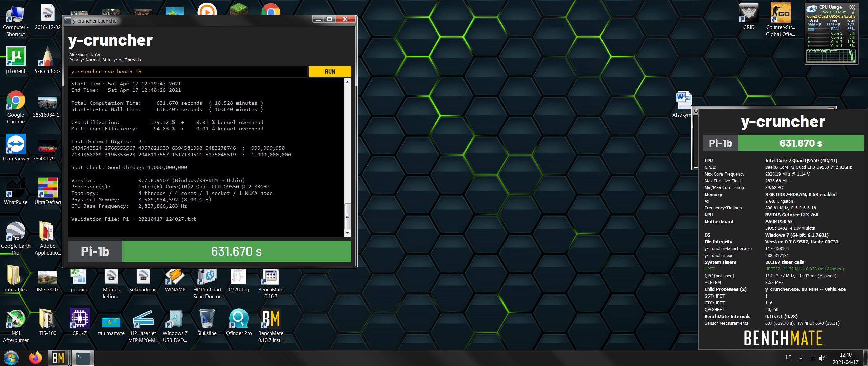Screen dimensions: 868x366
Task: Click the NVIDIA GeForce GTX 760 GPU text
Action: pyautogui.click(x=792, y=215)
